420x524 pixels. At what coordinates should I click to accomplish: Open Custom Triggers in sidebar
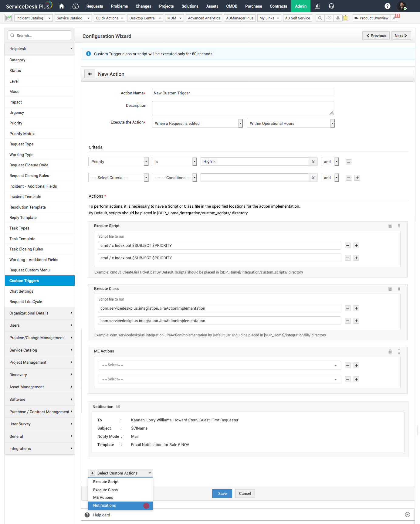click(40, 281)
